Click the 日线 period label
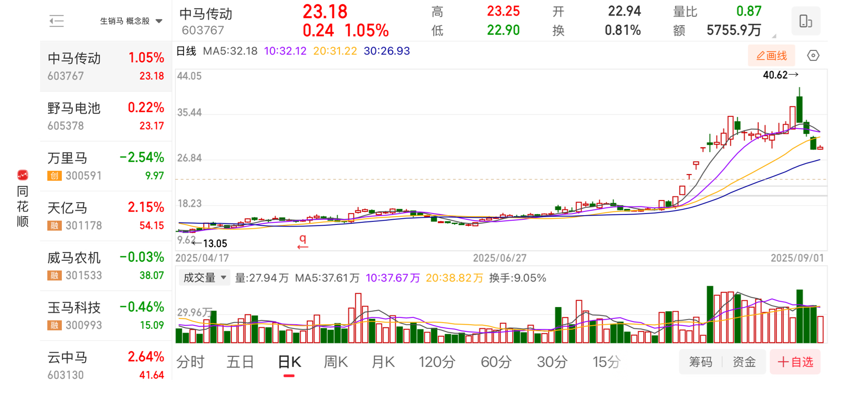The image size is (868, 399). [x=186, y=51]
